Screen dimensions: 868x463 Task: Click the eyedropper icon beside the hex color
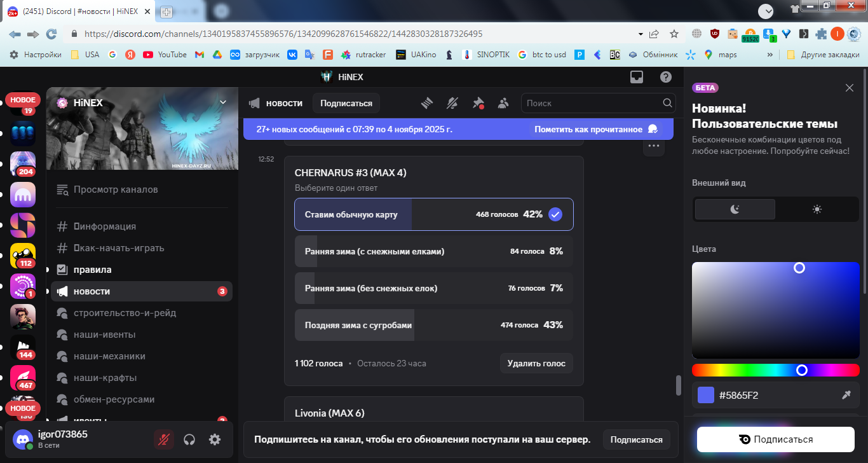tap(846, 395)
